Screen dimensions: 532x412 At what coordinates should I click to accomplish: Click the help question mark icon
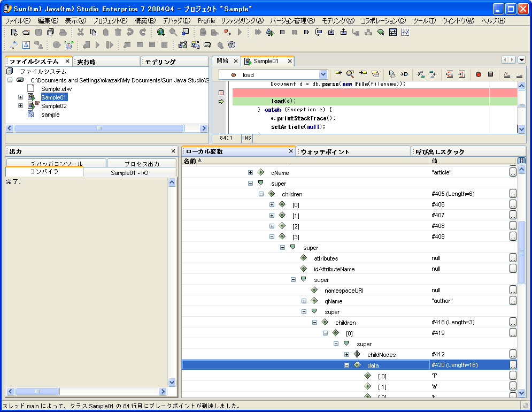pyautogui.click(x=232, y=45)
